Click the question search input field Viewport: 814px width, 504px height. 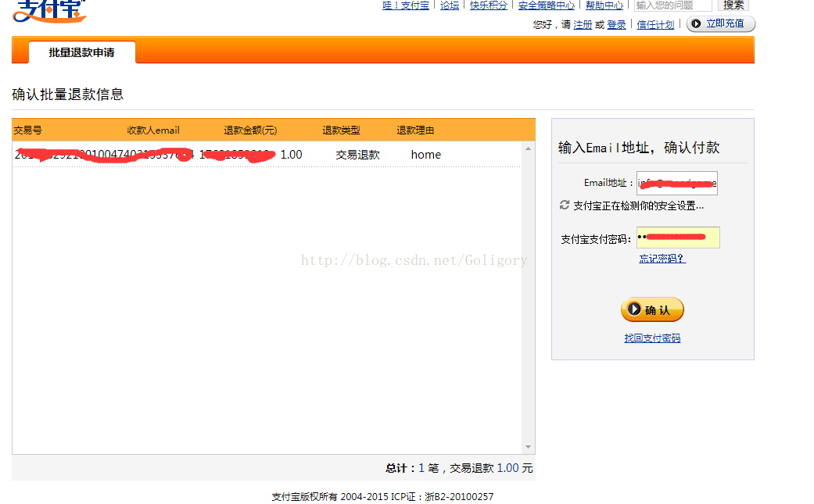pos(673,5)
